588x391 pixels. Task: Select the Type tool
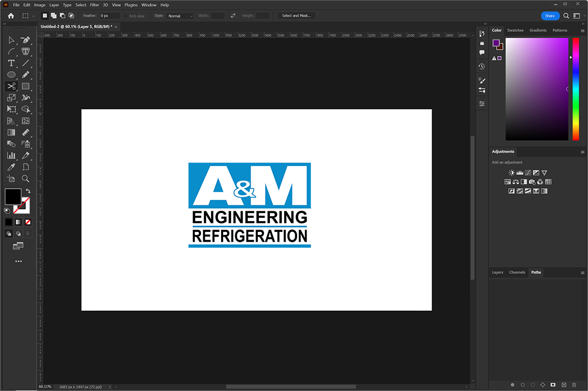[11, 63]
